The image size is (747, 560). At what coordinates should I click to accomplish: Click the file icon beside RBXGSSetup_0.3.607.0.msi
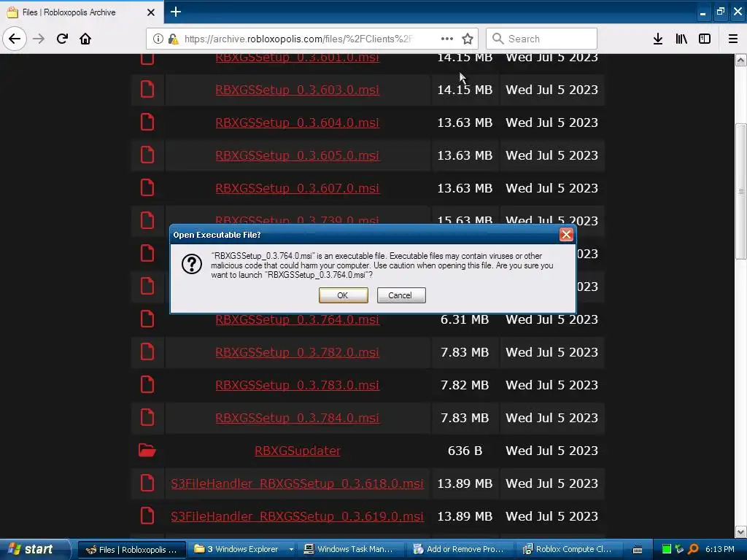coord(147,187)
